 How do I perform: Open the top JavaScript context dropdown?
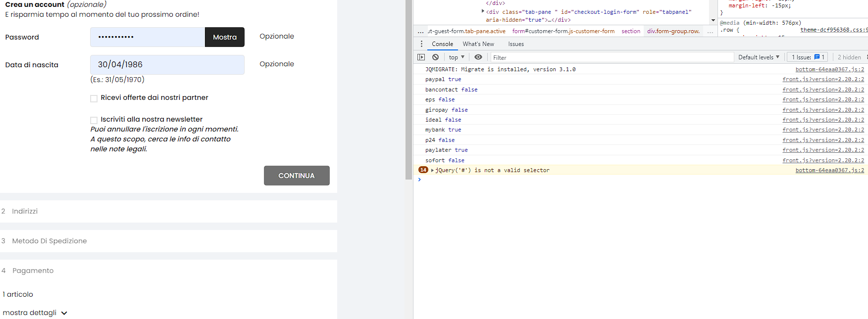click(x=457, y=57)
